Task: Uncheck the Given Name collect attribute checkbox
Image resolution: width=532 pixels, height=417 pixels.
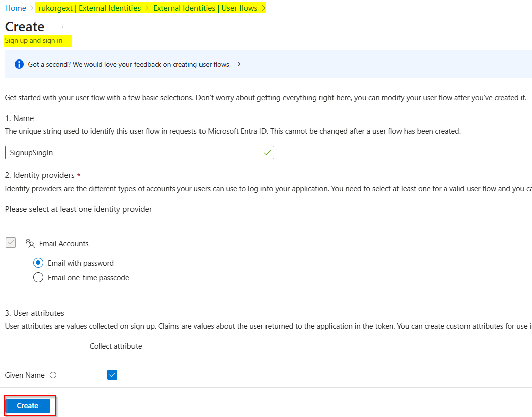Action: (x=112, y=375)
